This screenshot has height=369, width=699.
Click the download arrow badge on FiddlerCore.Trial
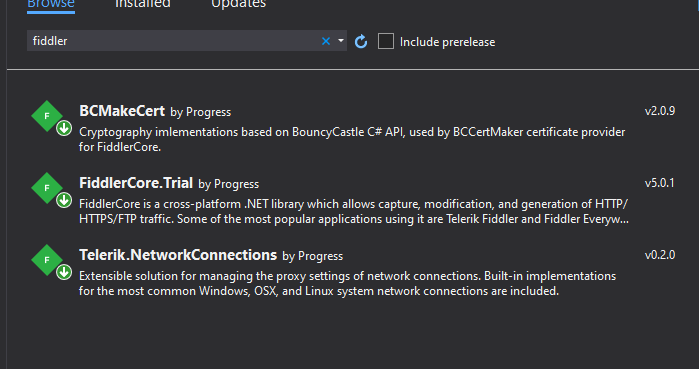tap(64, 201)
